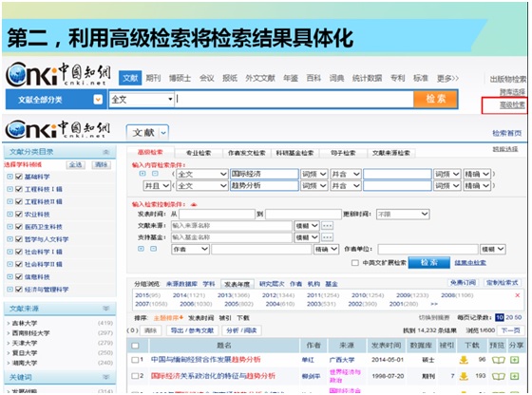Viewport: 532px width, 395px height.
Task: Click the 导出 / 参考文献 button
Action: pyautogui.click(x=192, y=330)
